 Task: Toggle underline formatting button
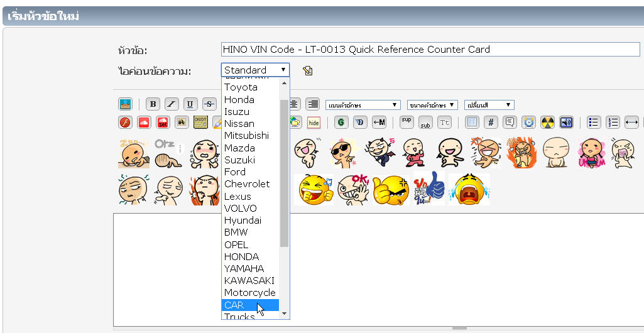pos(190,104)
